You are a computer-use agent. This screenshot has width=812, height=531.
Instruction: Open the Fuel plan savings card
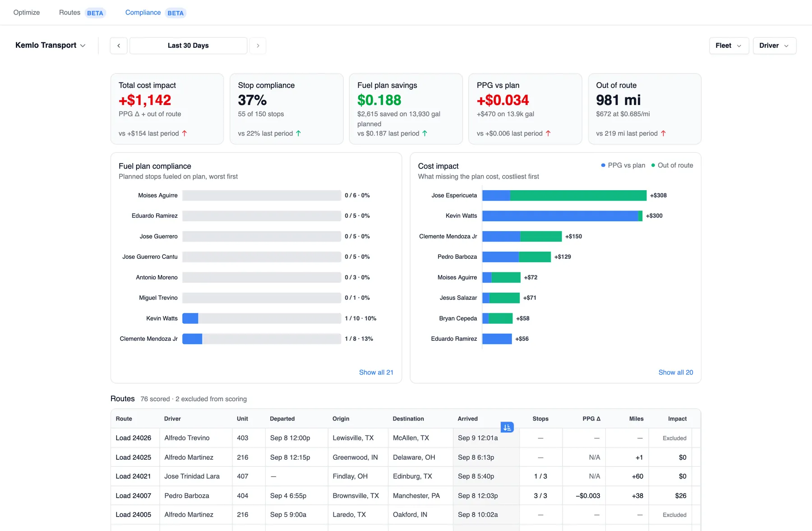coord(406,109)
